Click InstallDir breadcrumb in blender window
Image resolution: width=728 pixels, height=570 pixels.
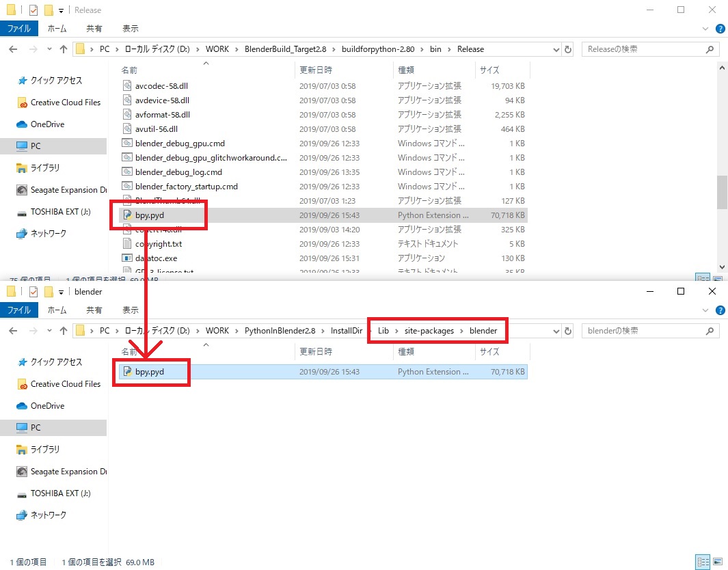pos(347,331)
